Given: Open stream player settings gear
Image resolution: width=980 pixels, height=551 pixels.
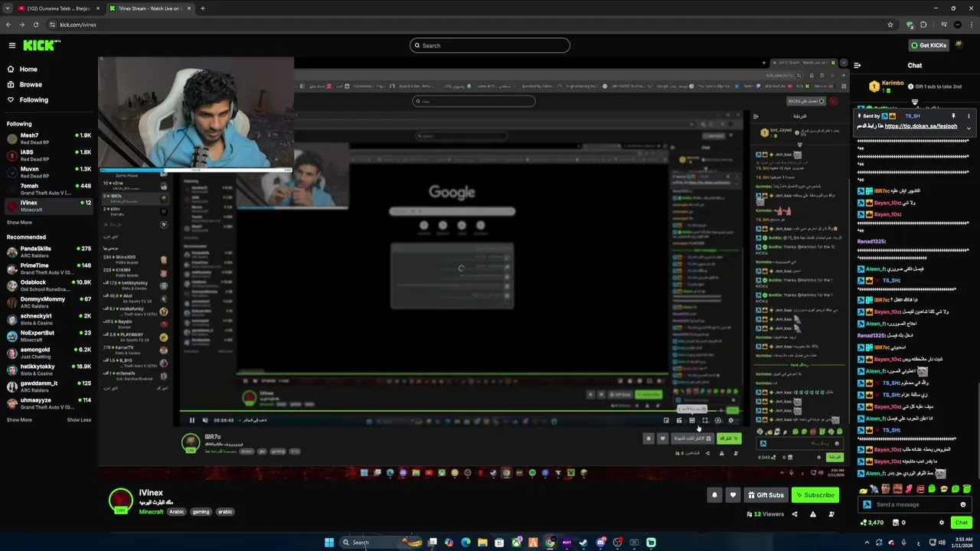Looking at the screenshot, I should click(x=731, y=420).
